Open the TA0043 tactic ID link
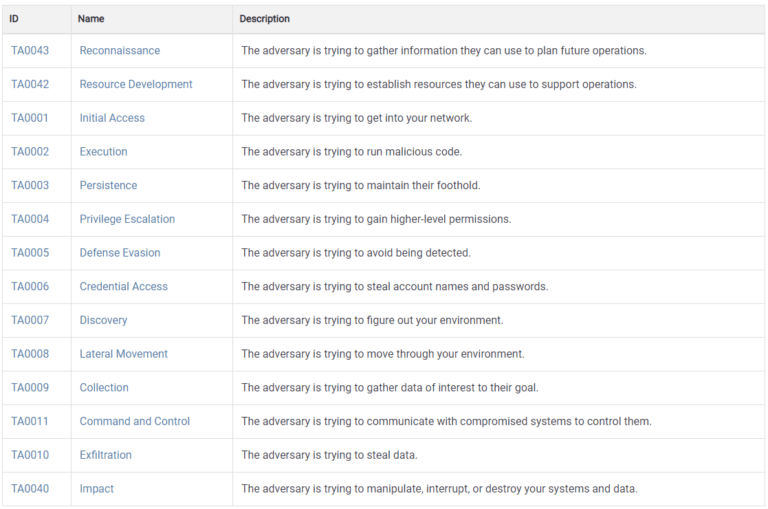 coord(30,51)
